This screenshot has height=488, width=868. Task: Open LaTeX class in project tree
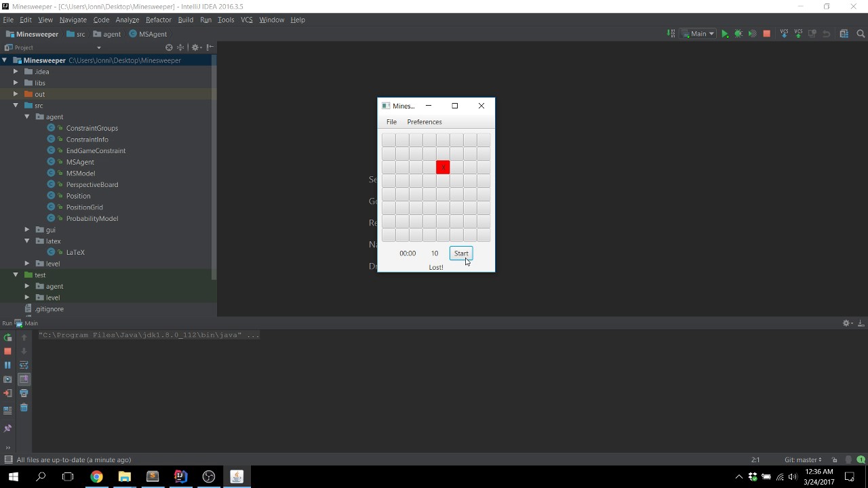pos(75,252)
